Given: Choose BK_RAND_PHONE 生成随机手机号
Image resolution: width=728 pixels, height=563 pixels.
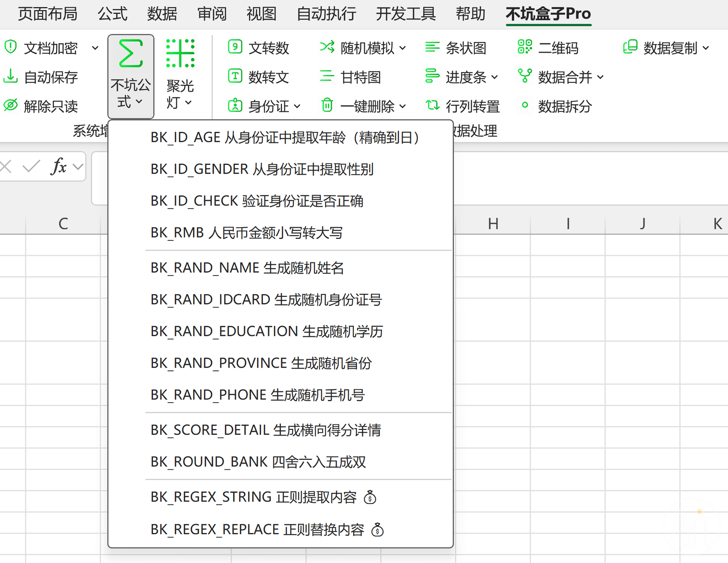Looking at the screenshot, I should pyautogui.click(x=281, y=395).
